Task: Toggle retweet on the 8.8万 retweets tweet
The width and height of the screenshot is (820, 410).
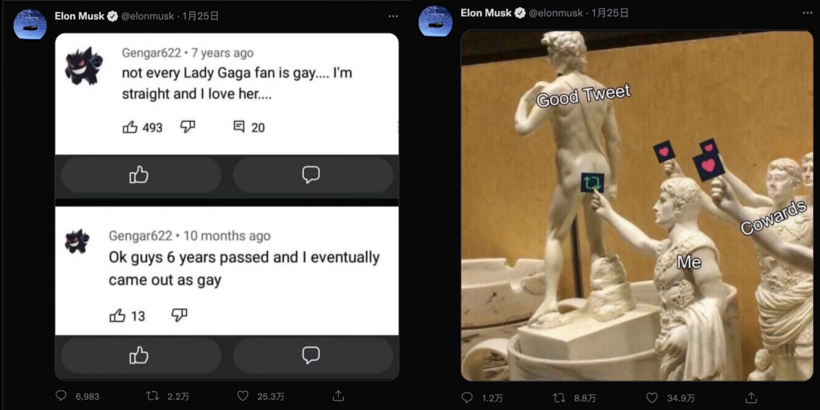Action: pos(559,398)
